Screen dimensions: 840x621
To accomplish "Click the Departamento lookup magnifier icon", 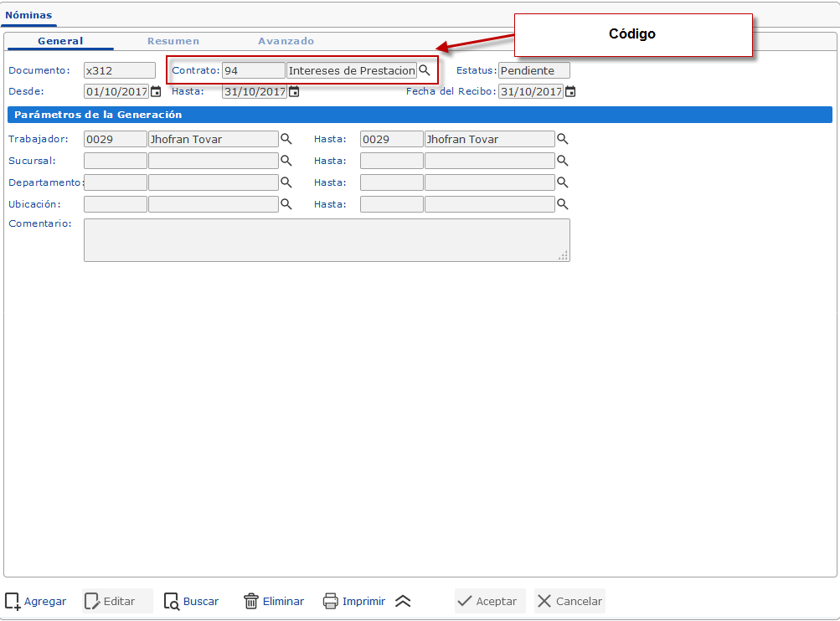I will tap(286, 182).
